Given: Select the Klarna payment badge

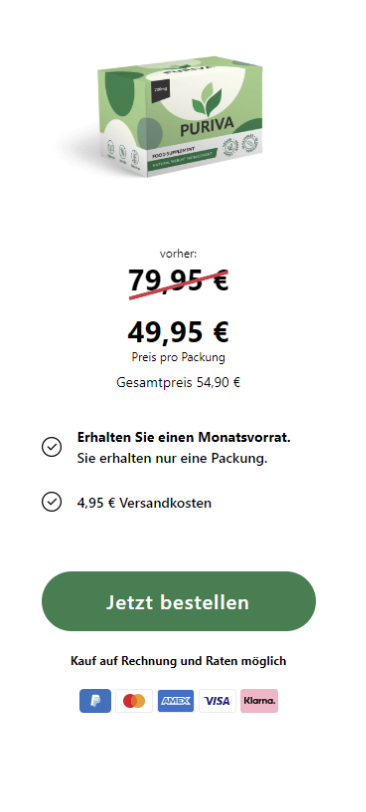Looking at the screenshot, I should click(259, 701).
